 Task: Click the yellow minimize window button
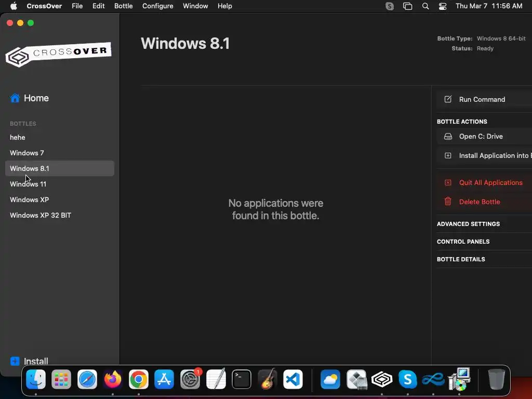point(20,23)
